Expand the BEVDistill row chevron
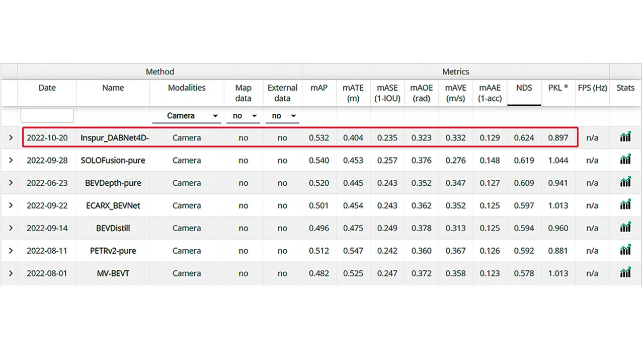 tap(11, 228)
